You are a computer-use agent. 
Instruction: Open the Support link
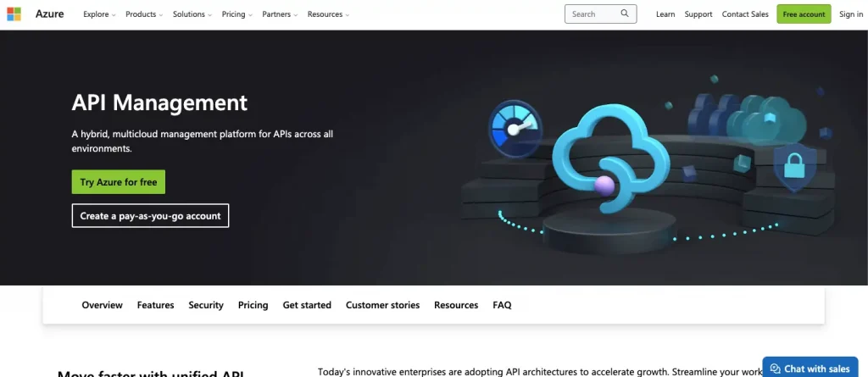(698, 14)
